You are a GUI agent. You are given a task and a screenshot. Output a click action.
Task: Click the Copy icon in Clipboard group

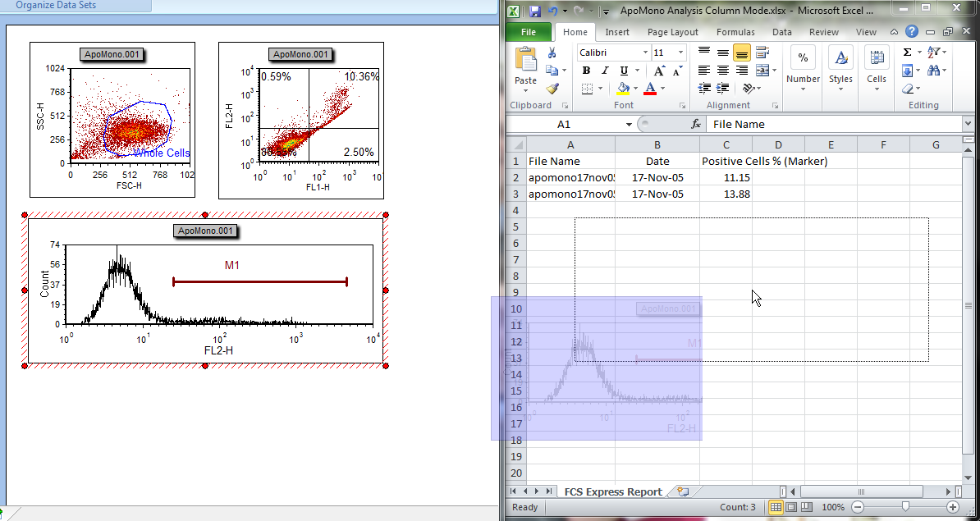coord(552,71)
